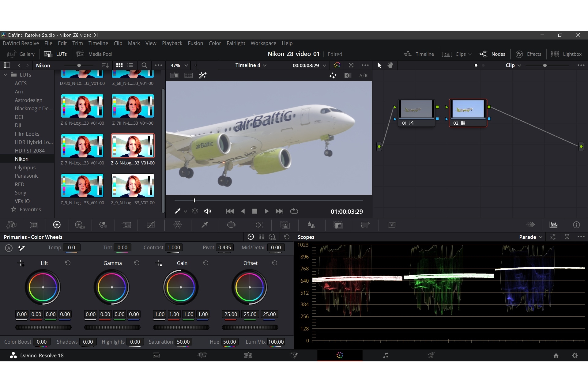This screenshot has height=392, width=588.
Task: Select the RGB Mixer palette icon
Action: point(103,225)
